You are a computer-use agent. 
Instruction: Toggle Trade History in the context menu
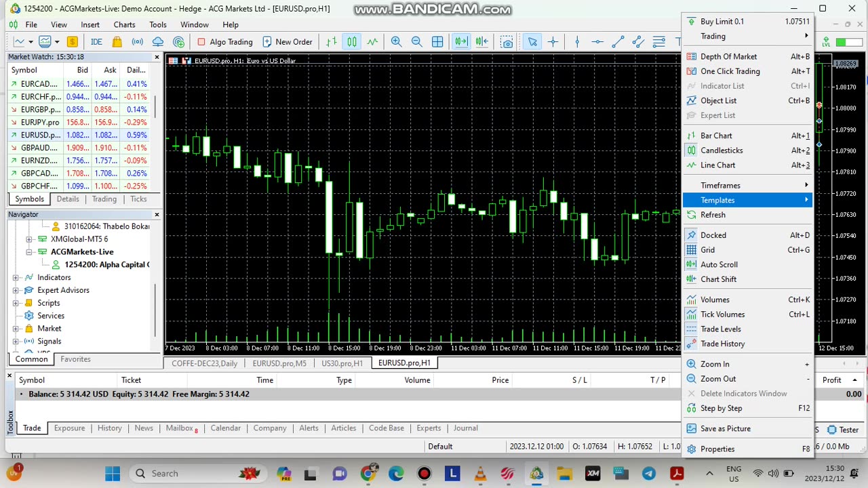tap(748, 344)
